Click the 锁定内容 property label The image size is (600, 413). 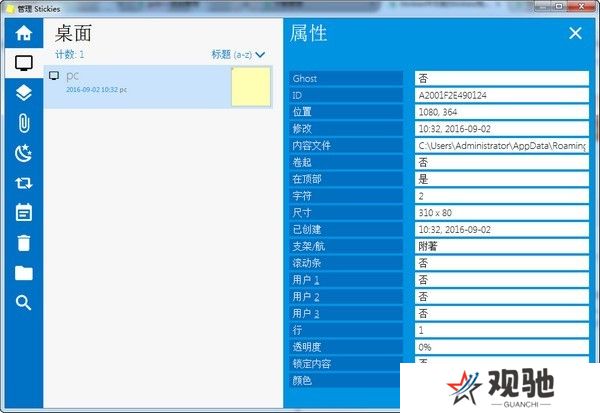point(345,364)
